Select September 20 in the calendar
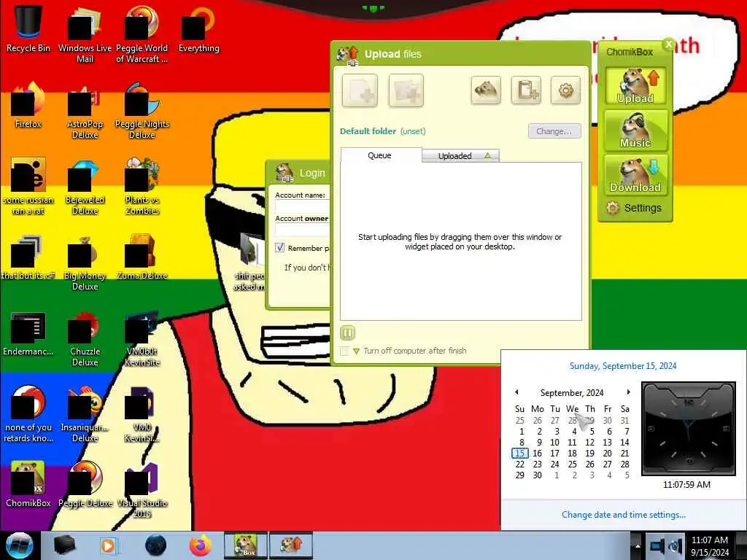Viewport: 747px width, 560px height. (x=608, y=454)
